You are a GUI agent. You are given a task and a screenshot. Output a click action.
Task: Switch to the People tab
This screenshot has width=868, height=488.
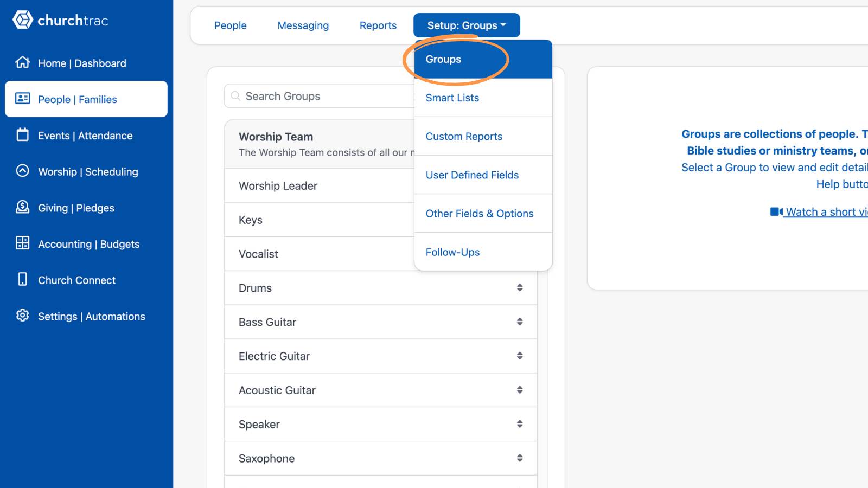tap(230, 25)
